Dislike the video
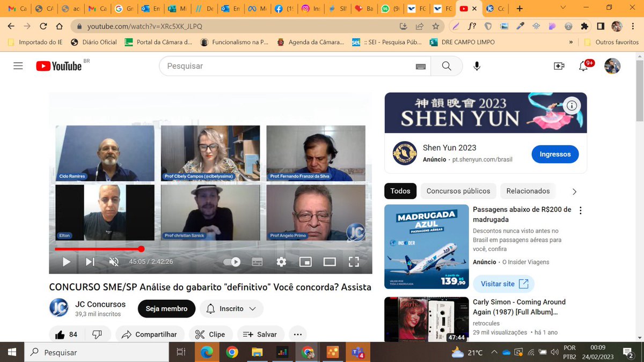The width and height of the screenshot is (644, 362). pos(97,334)
